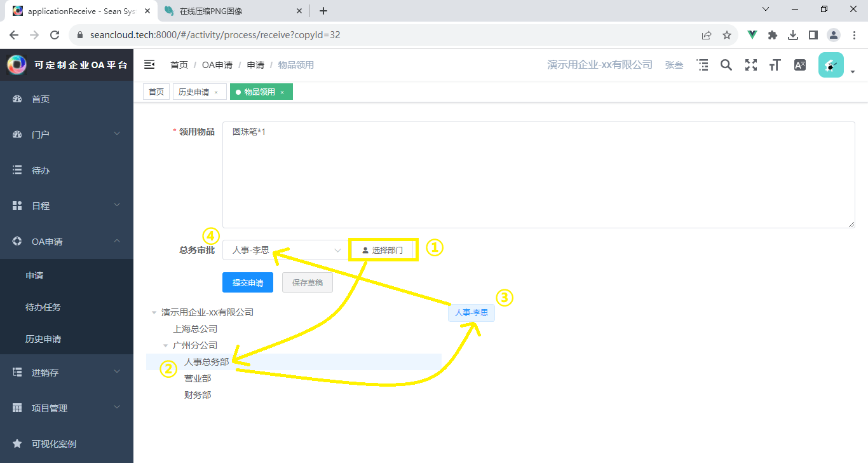
Task: Open the font size icon
Action: pos(775,65)
